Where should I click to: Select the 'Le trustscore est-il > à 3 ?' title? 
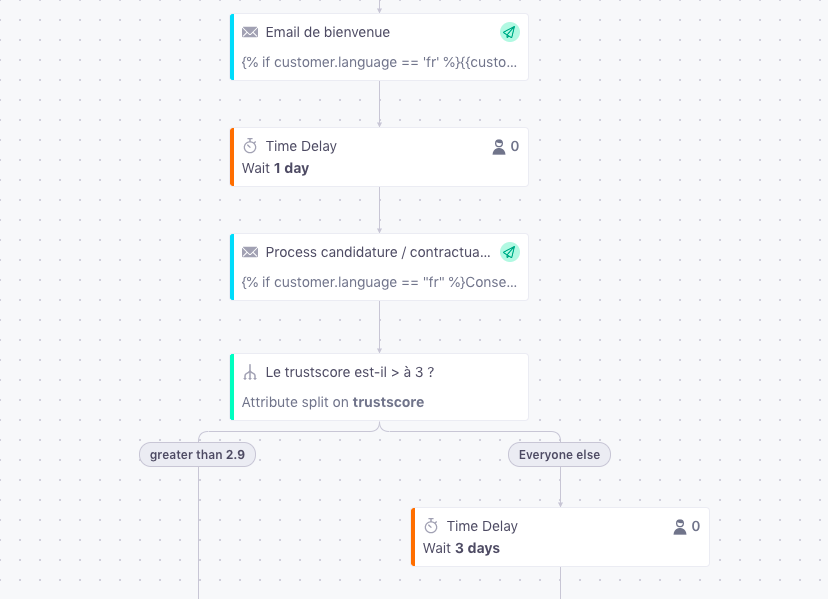pos(350,372)
